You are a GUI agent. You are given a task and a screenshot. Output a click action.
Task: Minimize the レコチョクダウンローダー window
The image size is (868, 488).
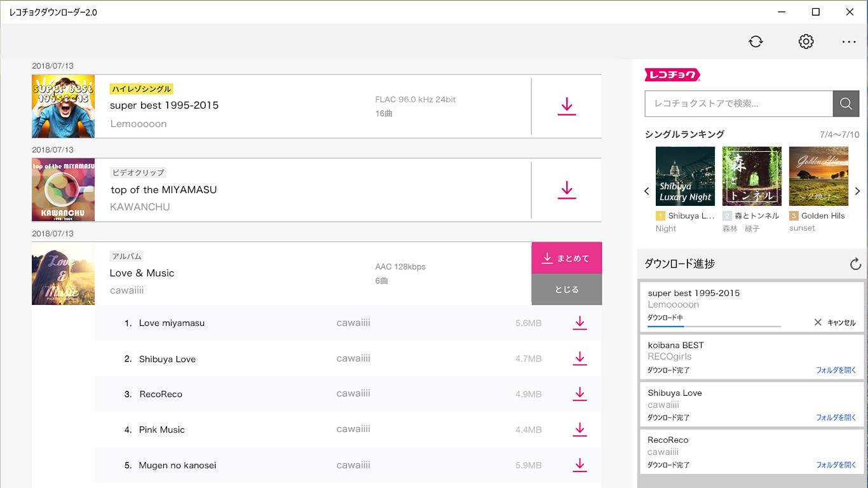click(x=782, y=12)
